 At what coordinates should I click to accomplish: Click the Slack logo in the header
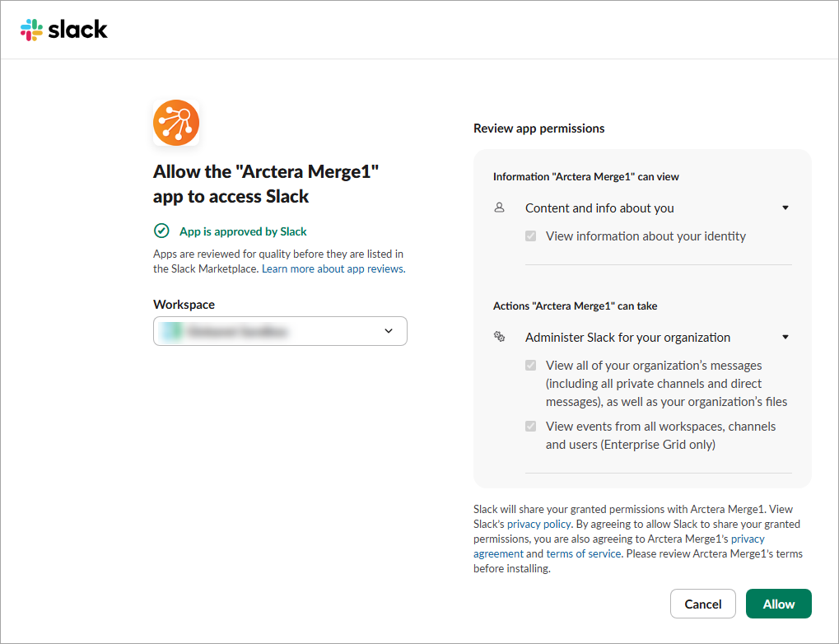coord(63,30)
